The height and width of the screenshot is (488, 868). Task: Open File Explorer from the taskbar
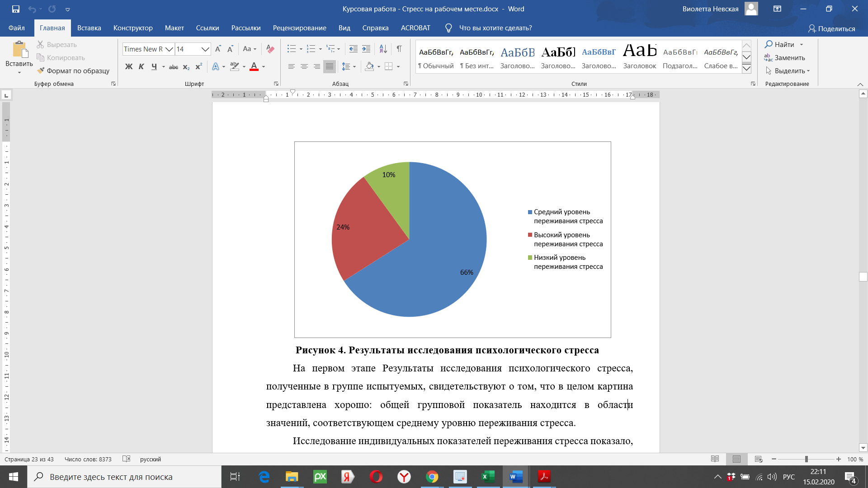292,477
